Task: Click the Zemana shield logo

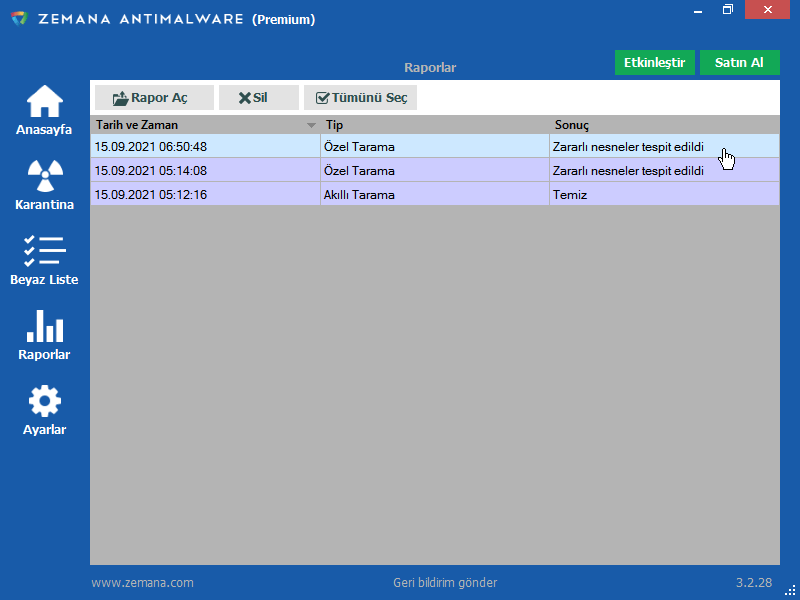Action: click(19, 19)
